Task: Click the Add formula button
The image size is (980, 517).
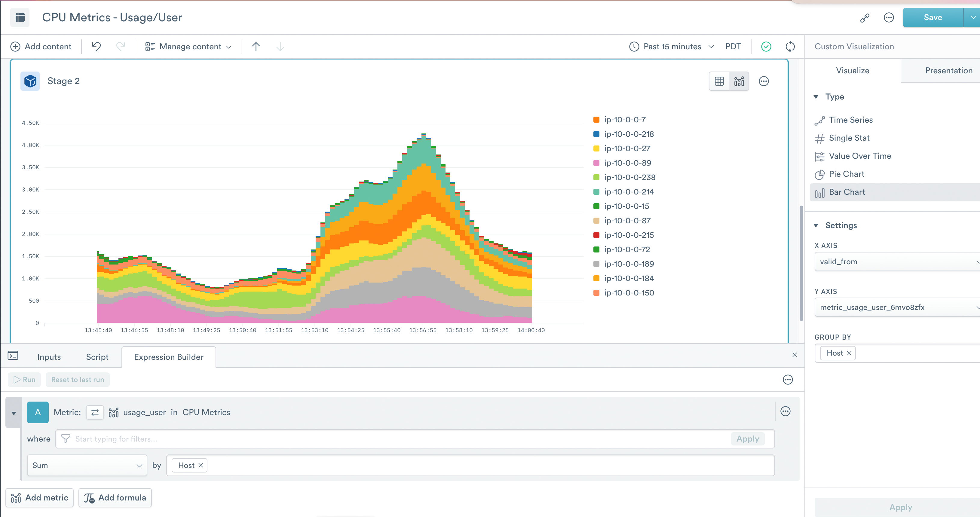Action: pos(115,497)
